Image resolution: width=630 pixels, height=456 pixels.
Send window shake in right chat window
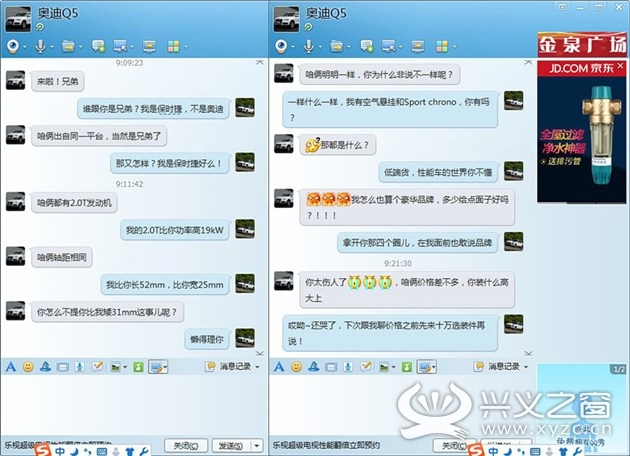[331, 367]
